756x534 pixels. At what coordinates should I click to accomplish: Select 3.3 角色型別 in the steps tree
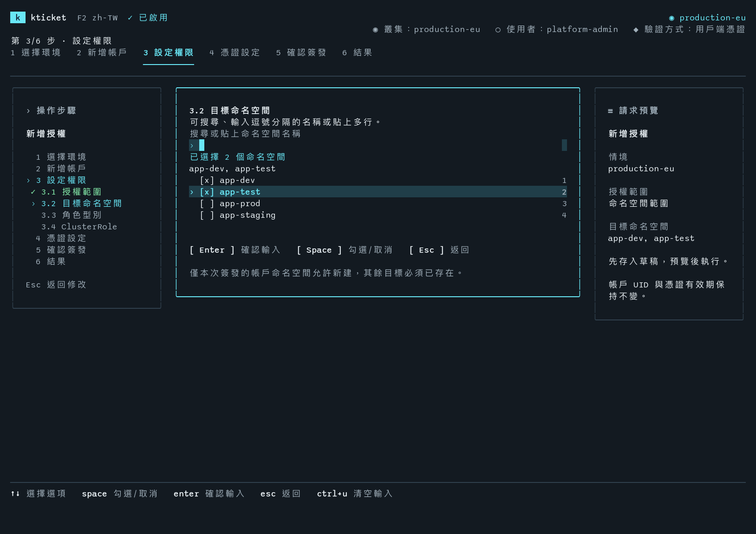point(72,215)
